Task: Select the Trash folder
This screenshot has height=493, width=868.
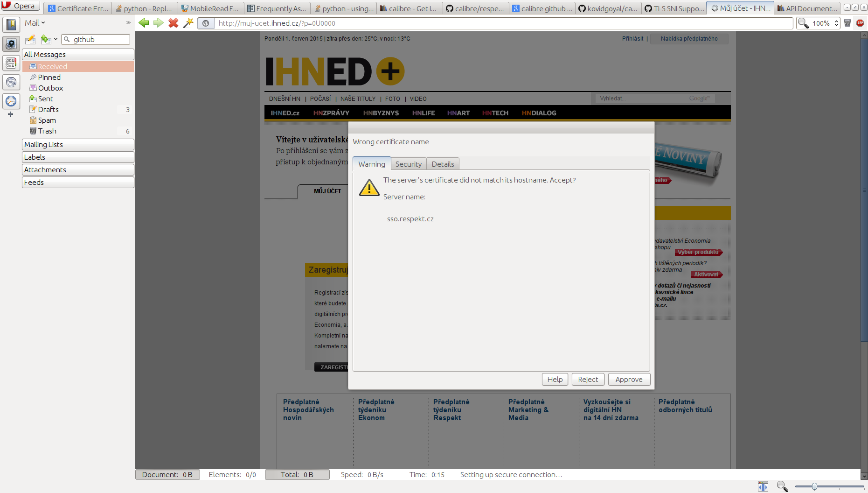Action: tap(78, 131)
